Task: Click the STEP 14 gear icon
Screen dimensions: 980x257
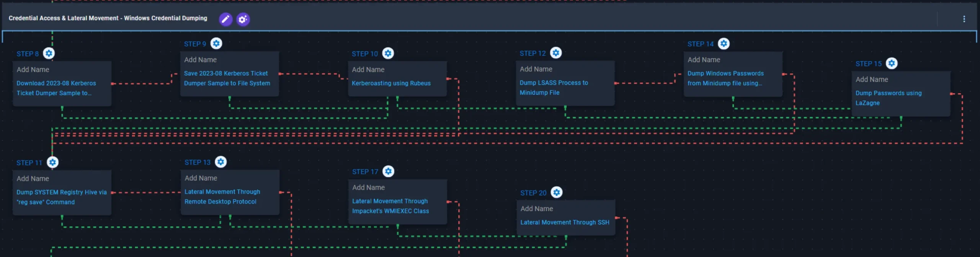Action: pos(724,44)
